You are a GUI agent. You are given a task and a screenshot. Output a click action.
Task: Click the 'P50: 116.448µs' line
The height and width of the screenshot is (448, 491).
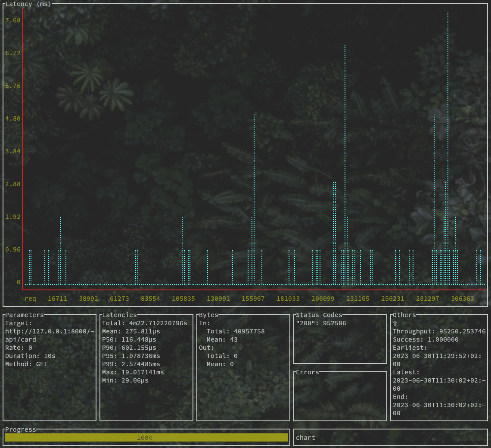tap(129, 339)
